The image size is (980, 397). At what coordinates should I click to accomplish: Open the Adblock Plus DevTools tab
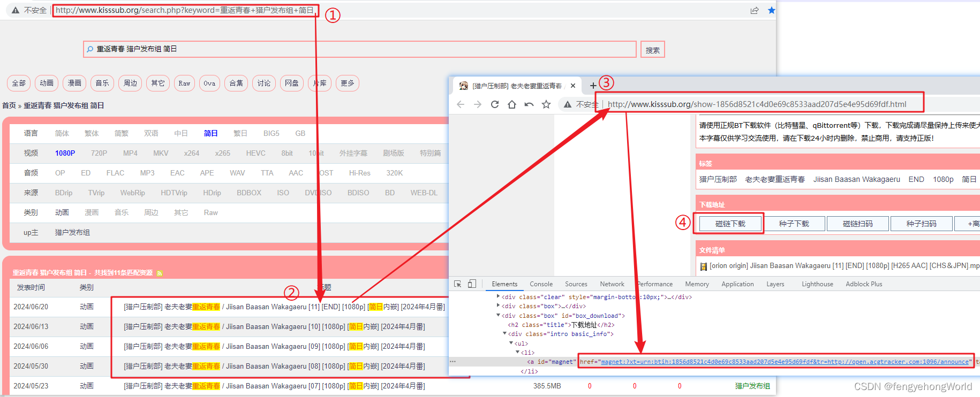tap(864, 284)
